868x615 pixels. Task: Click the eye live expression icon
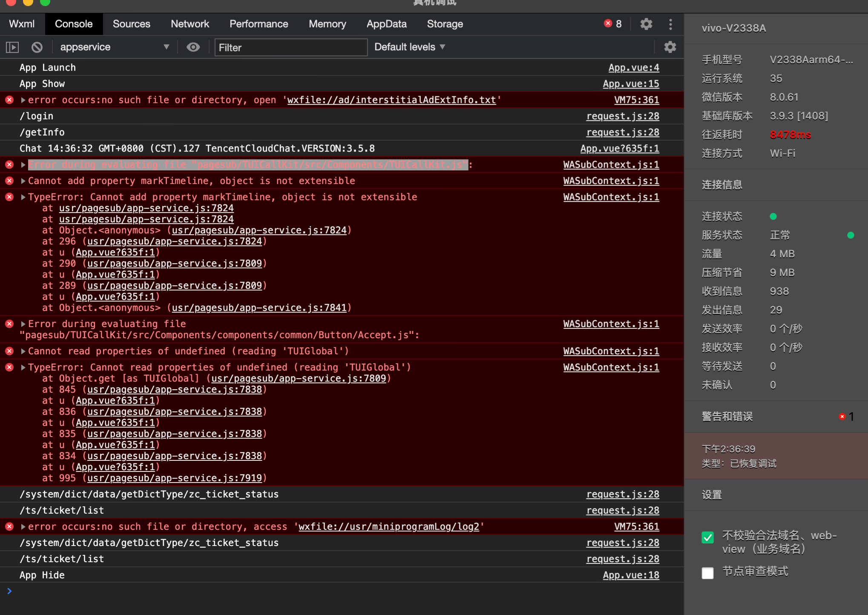coord(193,47)
